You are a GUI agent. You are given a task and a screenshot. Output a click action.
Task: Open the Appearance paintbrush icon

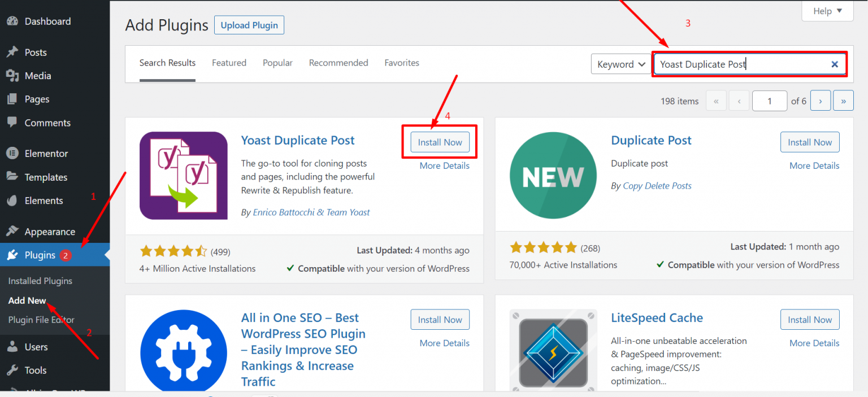click(x=12, y=231)
